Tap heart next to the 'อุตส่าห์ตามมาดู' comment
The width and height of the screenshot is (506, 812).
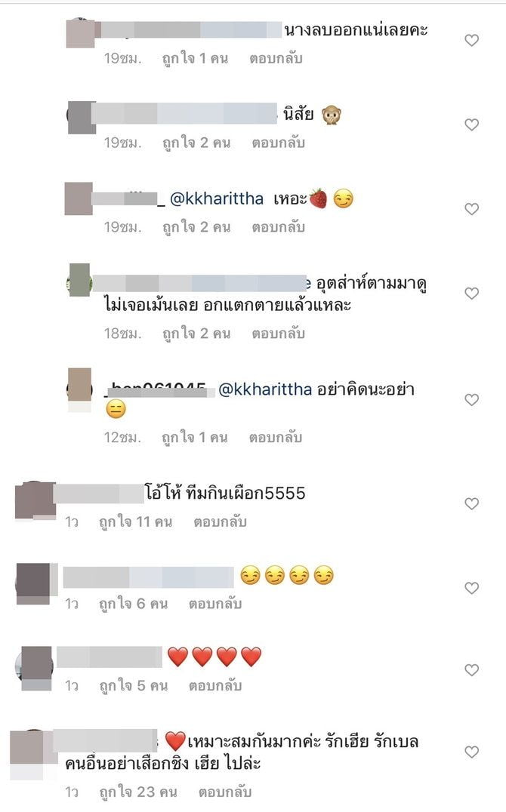click(x=471, y=294)
